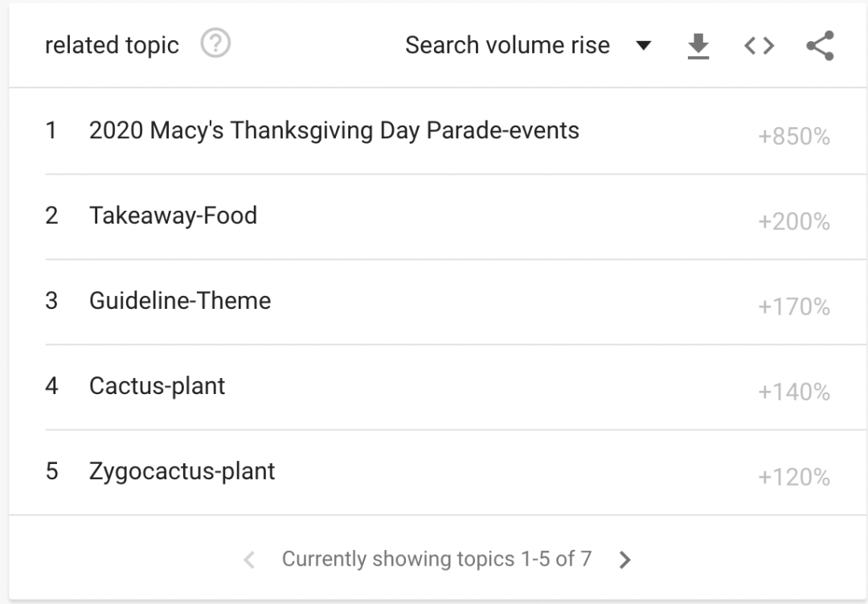Select the Takeaway-Food topic
Viewport: 868px width, 604px height.
pos(173,216)
